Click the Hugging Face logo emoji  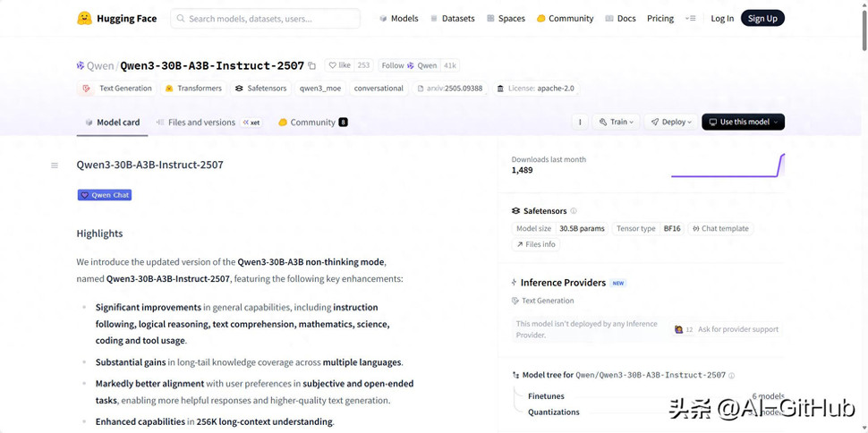pyautogui.click(x=84, y=18)
